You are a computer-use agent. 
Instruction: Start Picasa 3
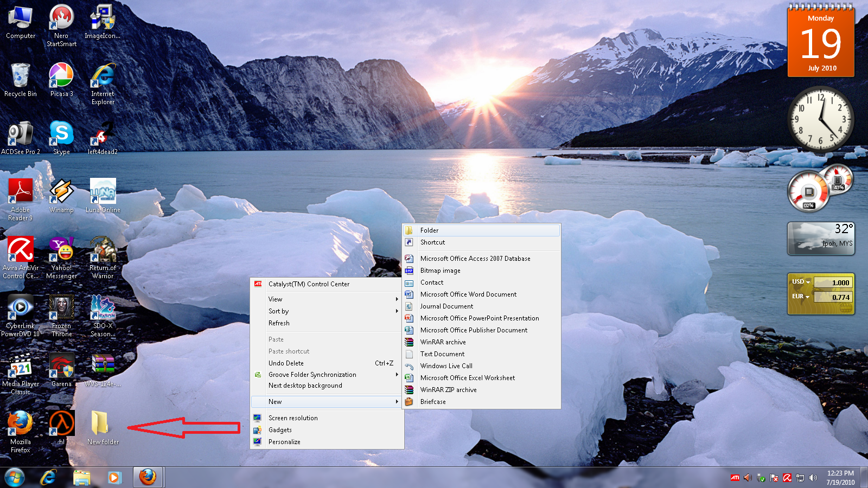click(61, 76)
